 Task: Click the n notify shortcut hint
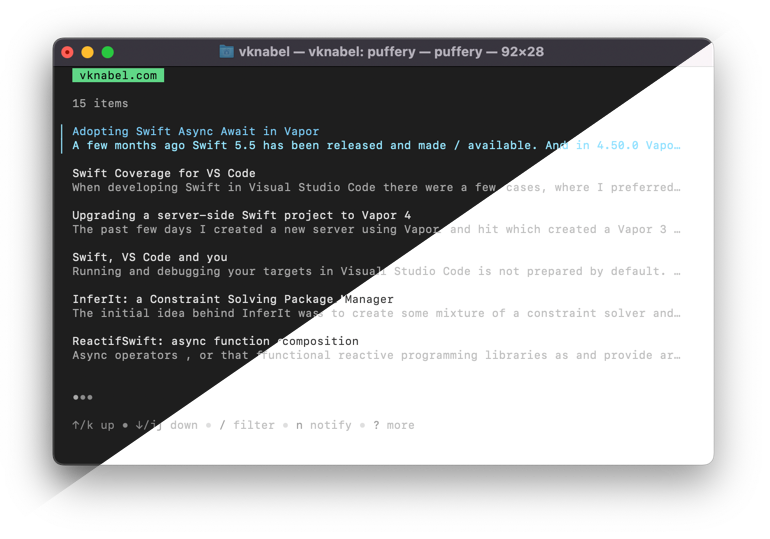pos(324,425)
